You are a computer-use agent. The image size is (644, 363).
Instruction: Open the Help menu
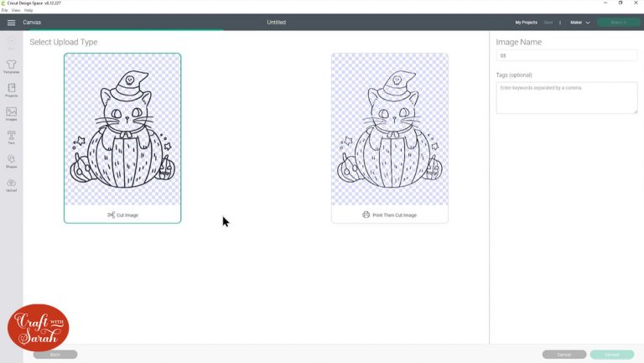point(29,10)
